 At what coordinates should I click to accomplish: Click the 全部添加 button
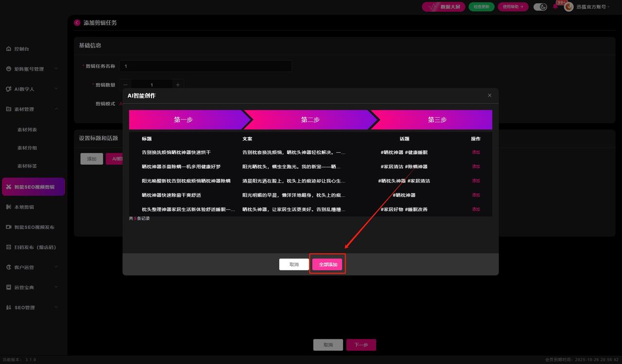click(x=327, y=264)
